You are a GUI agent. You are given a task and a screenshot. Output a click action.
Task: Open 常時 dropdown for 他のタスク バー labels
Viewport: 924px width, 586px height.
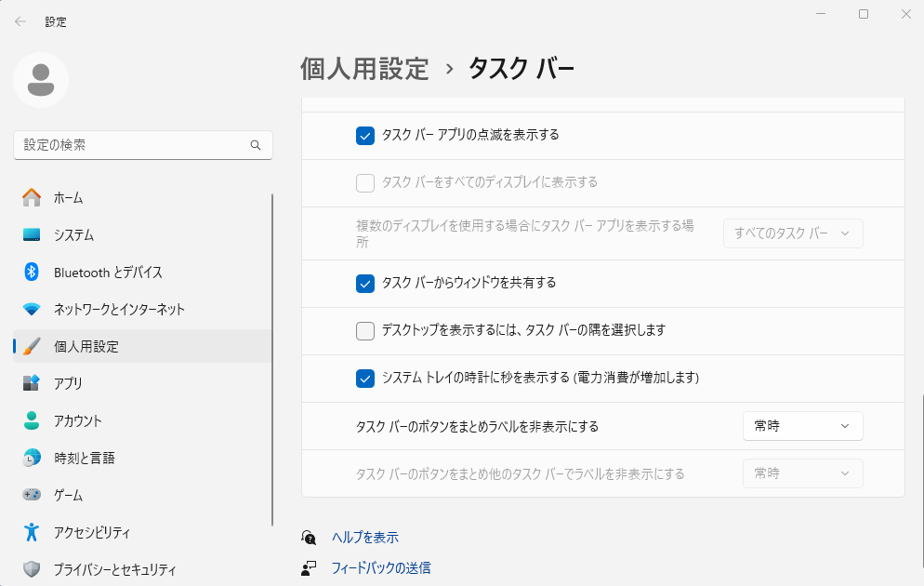(802, 473)
